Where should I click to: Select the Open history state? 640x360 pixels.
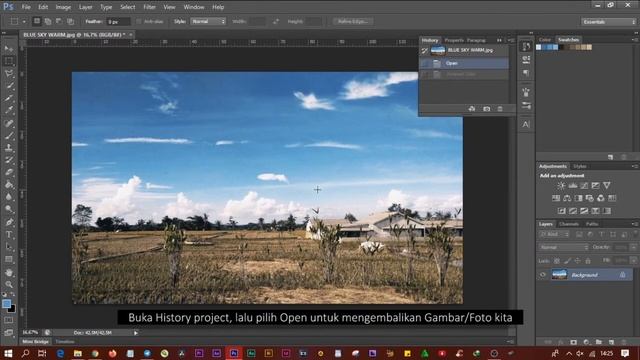click(464, 63)
